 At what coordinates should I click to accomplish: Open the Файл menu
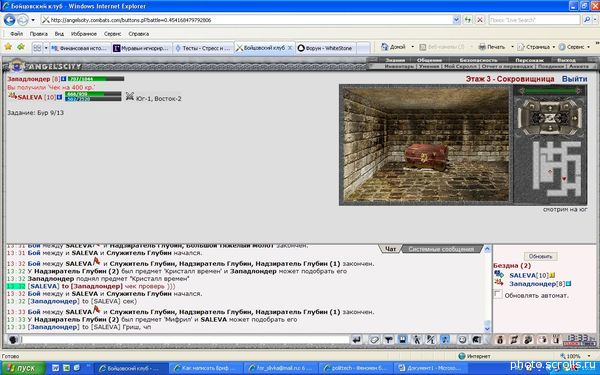[16, 34]
